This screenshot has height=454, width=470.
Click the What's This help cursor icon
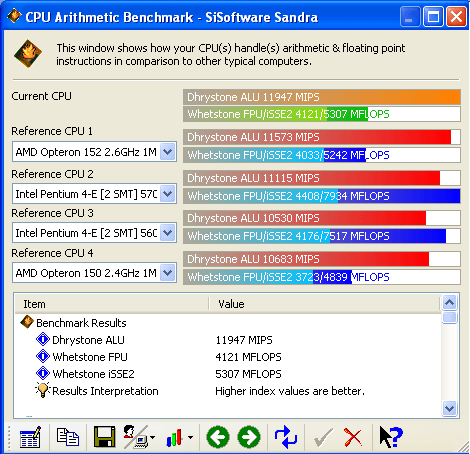point(391,437)
